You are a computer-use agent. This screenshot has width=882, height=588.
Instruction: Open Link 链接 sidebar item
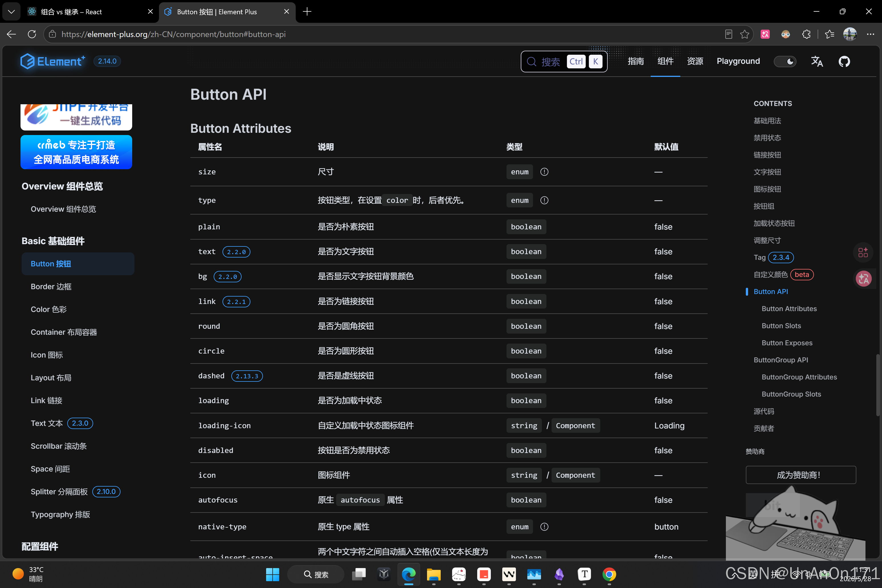tap(46, 401)
